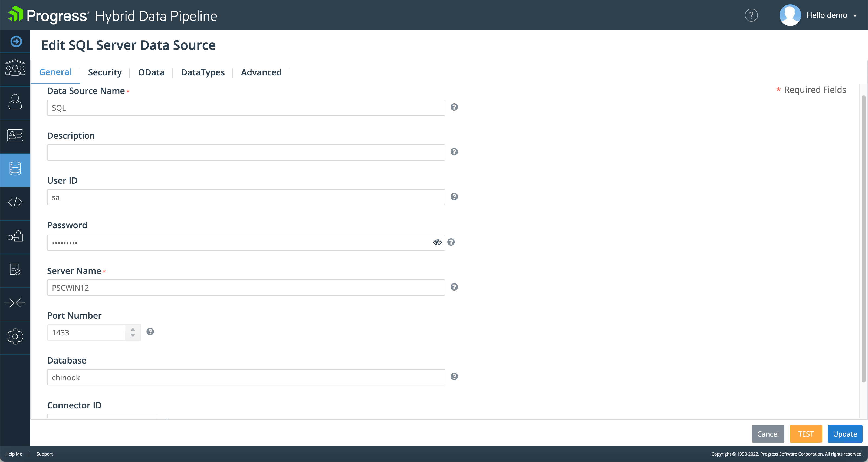This screenshot has height=462, width=868.
Task: Increase Port Number with up arrow
Action: point(133,329)
